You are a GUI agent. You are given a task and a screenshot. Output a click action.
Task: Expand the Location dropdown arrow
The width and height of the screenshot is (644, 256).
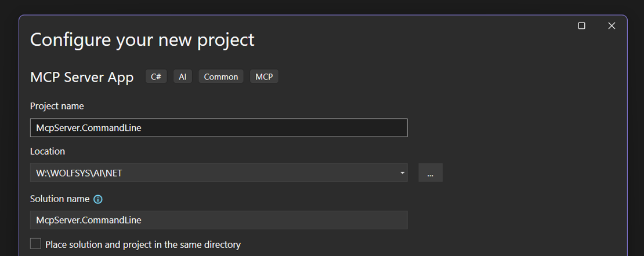(x=402, y=173)
